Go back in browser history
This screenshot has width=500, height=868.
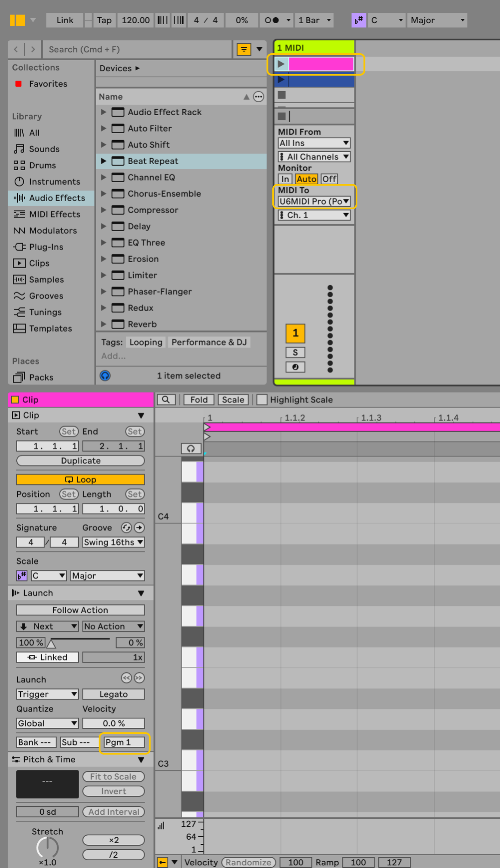(16, 49)
